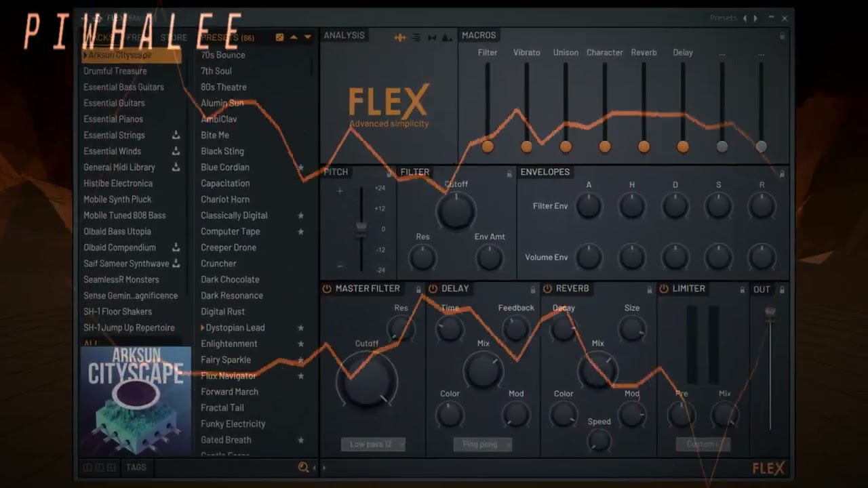Screen dimensions: 868x488
Task: Load the Funky Electricity preset
Action: (x=233, y=424)
